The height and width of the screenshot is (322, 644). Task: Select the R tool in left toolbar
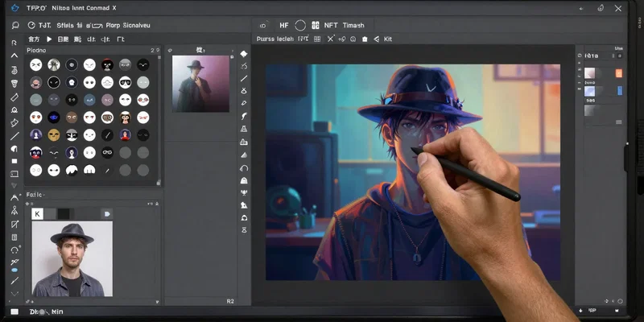coord(14,43)
